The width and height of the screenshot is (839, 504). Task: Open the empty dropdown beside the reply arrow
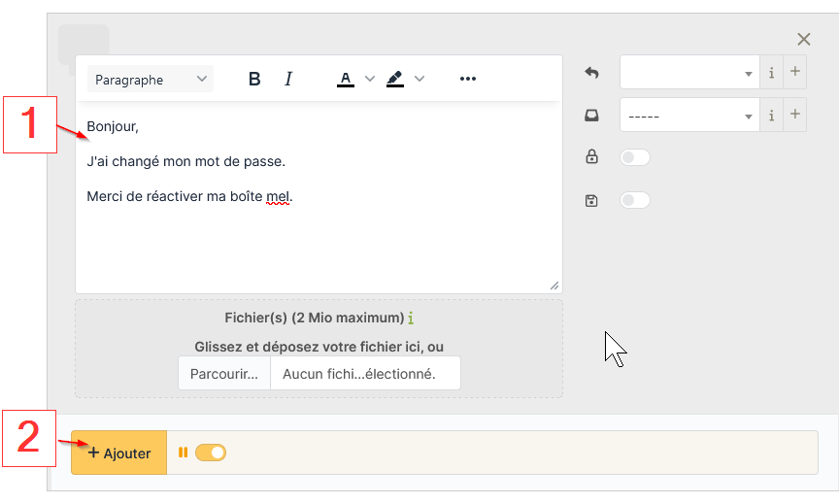point(688,73)
